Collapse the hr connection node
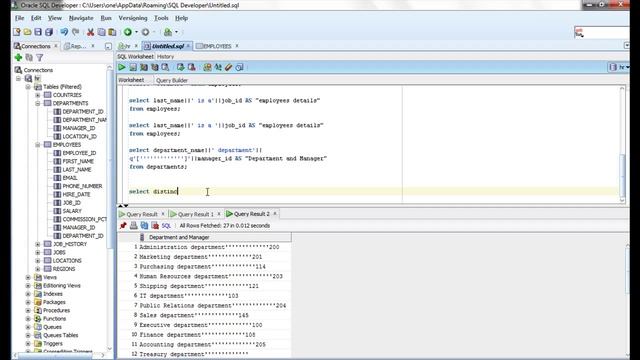This screenshot has width=640, height=360. (18, 78)
